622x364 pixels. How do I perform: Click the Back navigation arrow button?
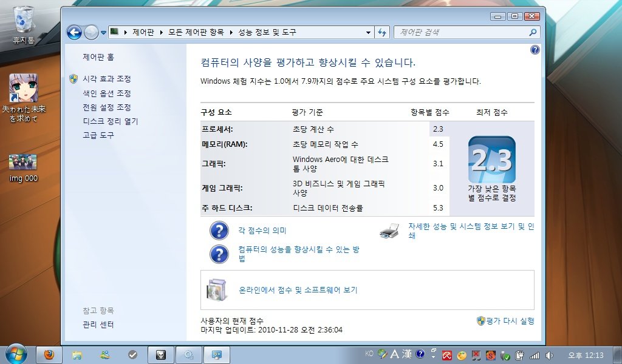click(x=74, y=32)
